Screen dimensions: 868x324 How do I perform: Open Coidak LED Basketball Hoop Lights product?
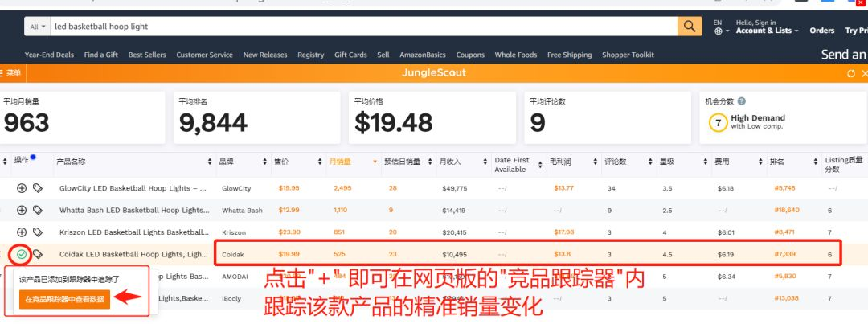pyautogui.click(x=134, y=254)
